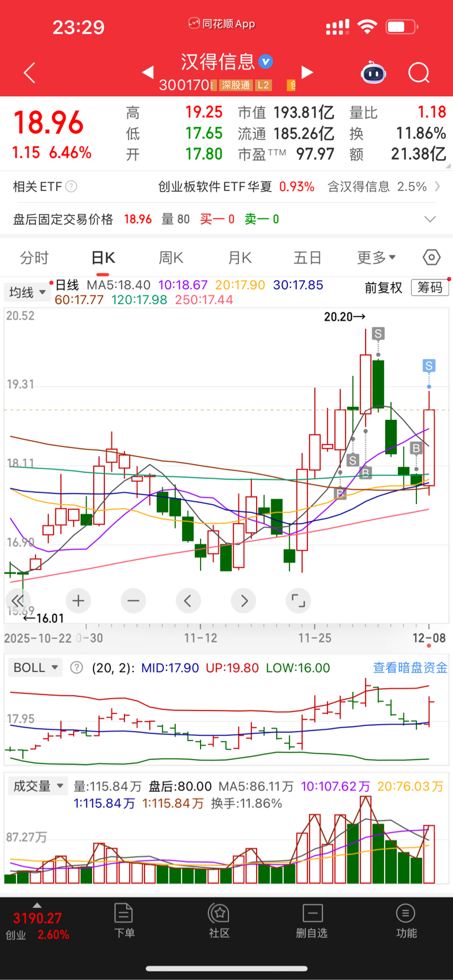Move the chart left with the single-left arrow
453x980 pixels.
click(x=188, y=601)
